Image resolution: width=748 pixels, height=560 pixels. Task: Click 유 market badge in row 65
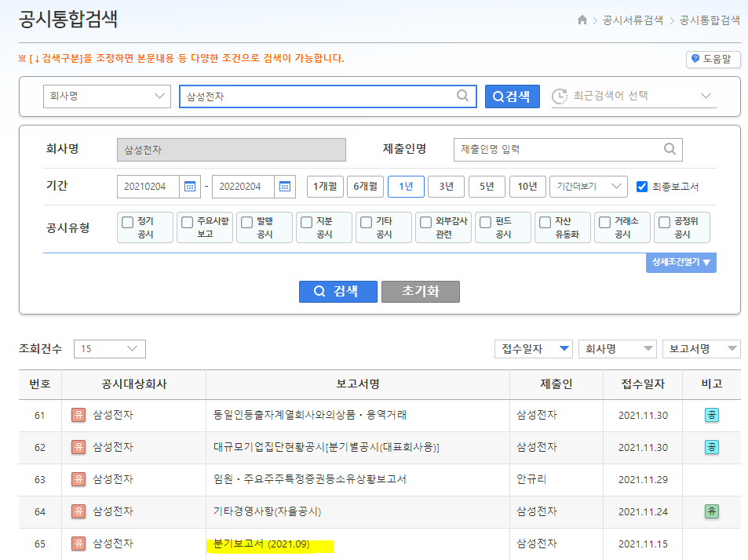pyautogui.click(x=78, y=544)
